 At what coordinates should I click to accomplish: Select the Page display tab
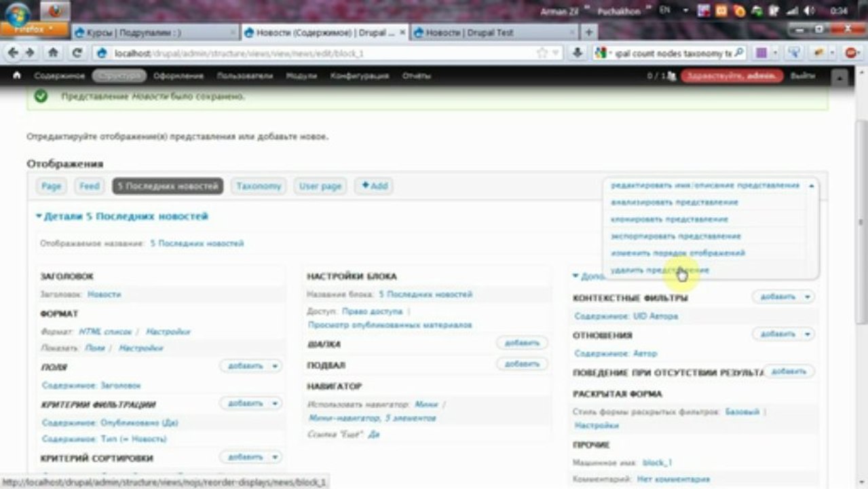pos(51,186)
